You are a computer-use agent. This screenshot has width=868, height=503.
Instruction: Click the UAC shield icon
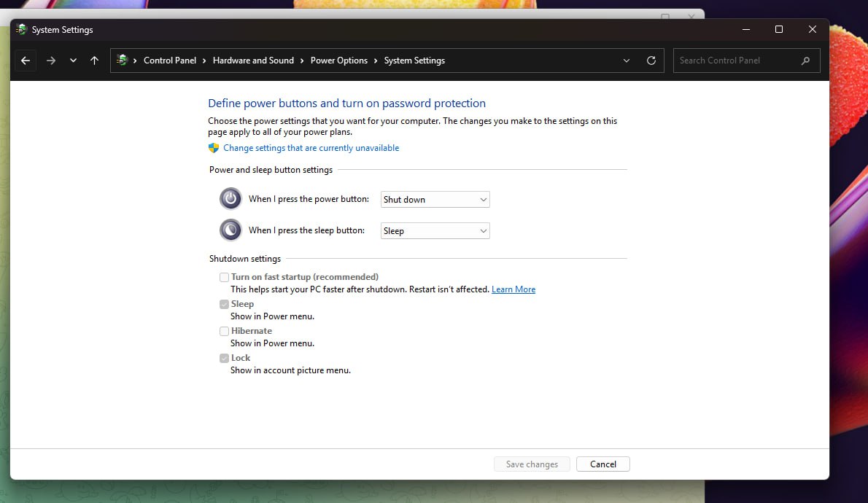click(214, 148)
